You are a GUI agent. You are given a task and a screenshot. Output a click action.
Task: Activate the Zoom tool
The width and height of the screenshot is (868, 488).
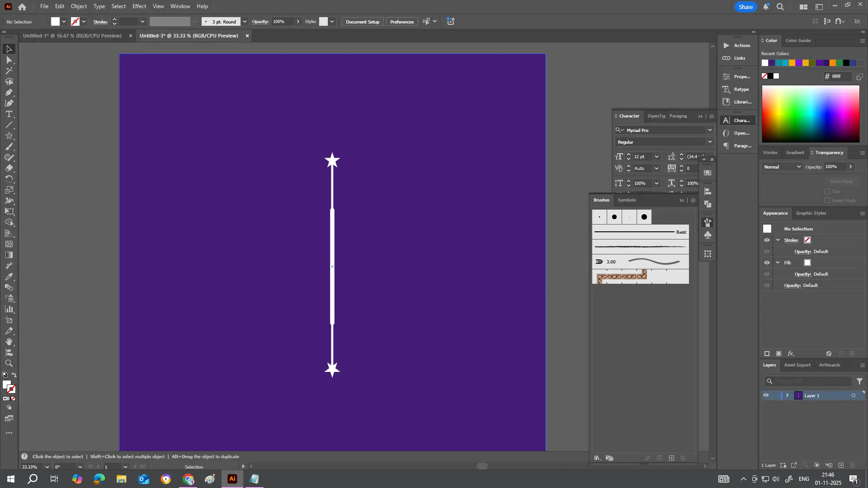pyautogui.click(x=9, y=364)
